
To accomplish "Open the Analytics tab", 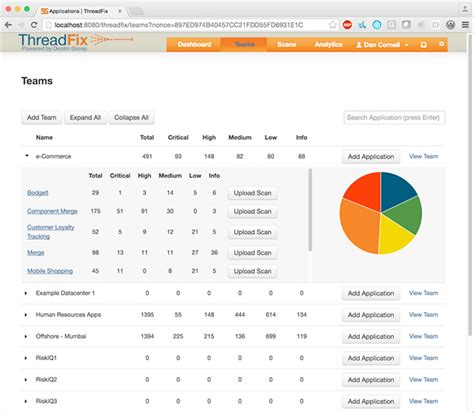I will point(328,45).
